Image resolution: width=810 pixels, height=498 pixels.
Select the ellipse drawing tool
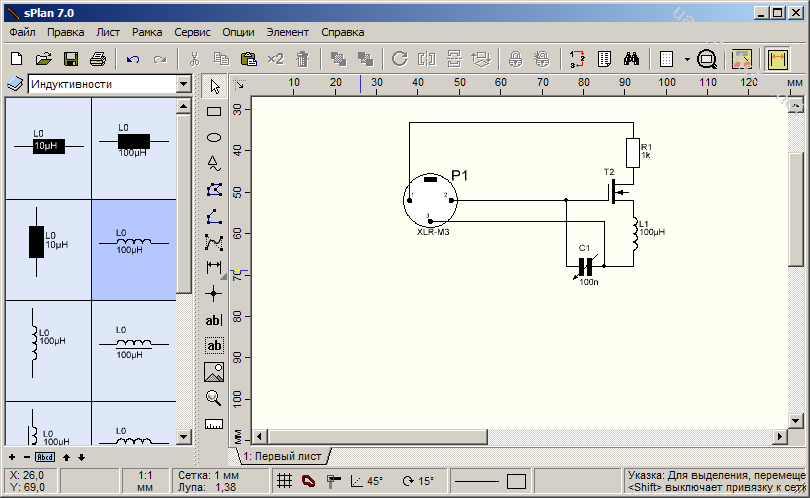(x=213, y=137)
